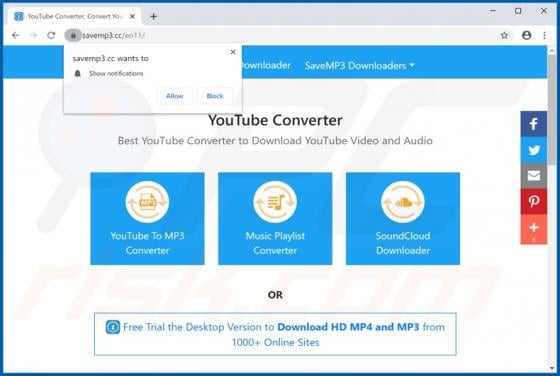Viewport: 560px width, 376px height.
Task: Click the address bar showing savemp3.cc/en11/
Action: tap(286, 35)
